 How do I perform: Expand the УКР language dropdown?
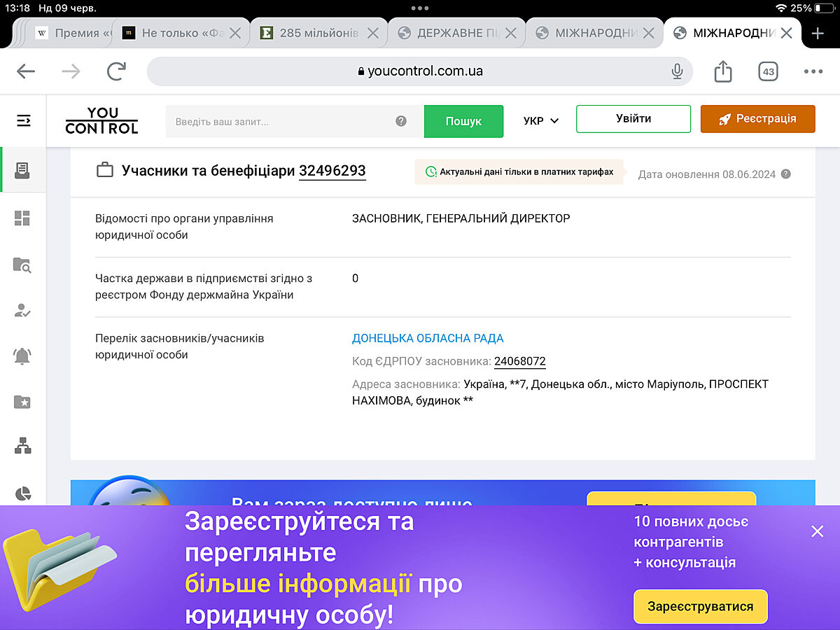click(x=541, y=121)
